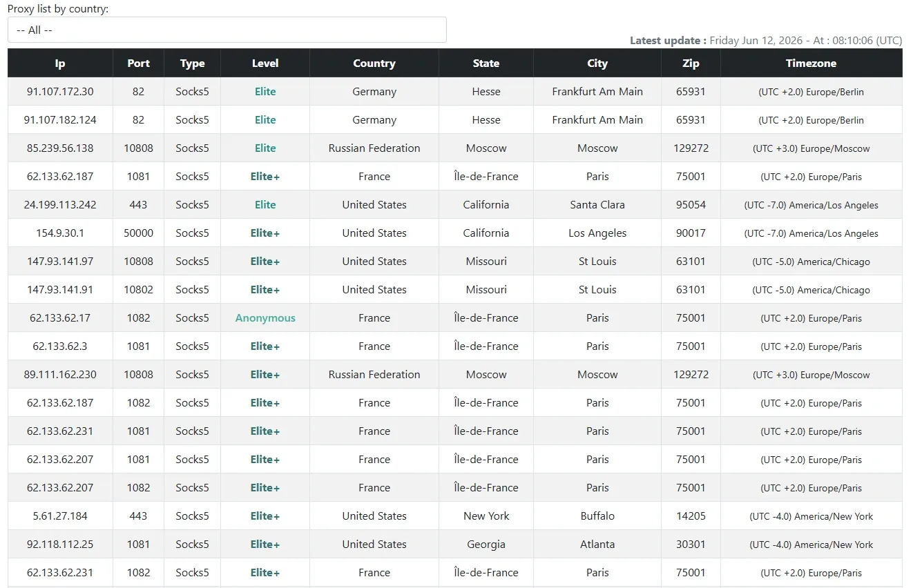Select IP address 147.93.141.97
The height and width of the screenshot is (588, 922).
tap(60, 262)
